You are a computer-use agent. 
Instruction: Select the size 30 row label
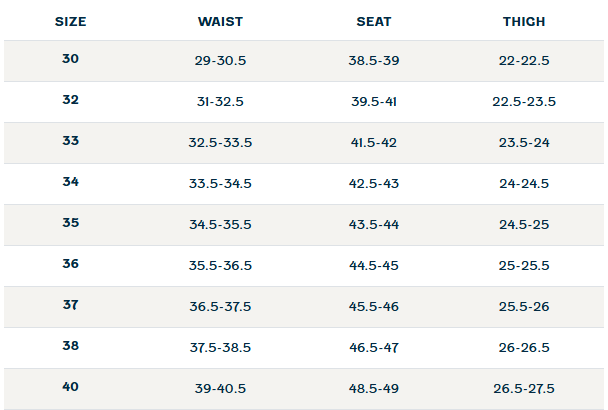pyautogui.click(x=70, y=60)
